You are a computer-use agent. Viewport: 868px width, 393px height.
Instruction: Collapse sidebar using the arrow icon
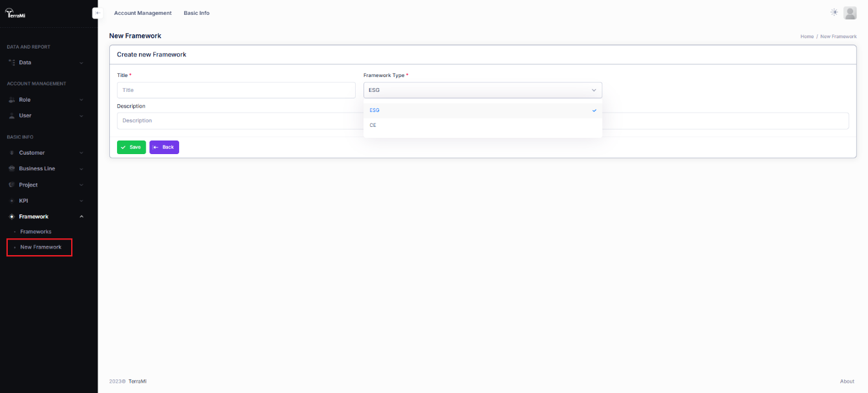click(x=98, y=13)
